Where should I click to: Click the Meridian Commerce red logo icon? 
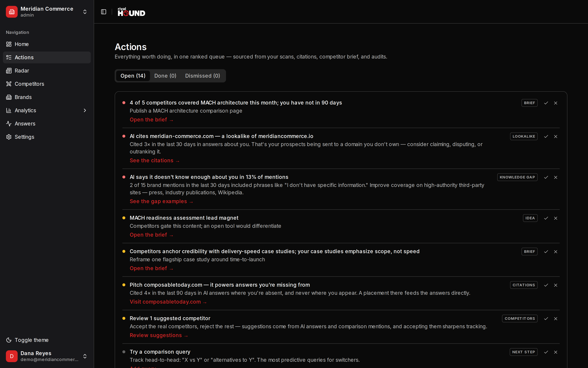(x=12, y=12)
